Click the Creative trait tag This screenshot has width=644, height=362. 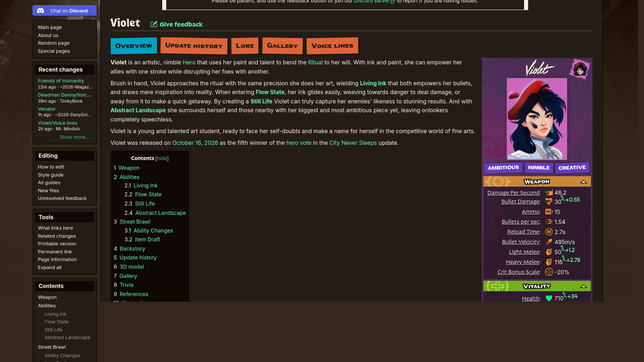(572, 168)
